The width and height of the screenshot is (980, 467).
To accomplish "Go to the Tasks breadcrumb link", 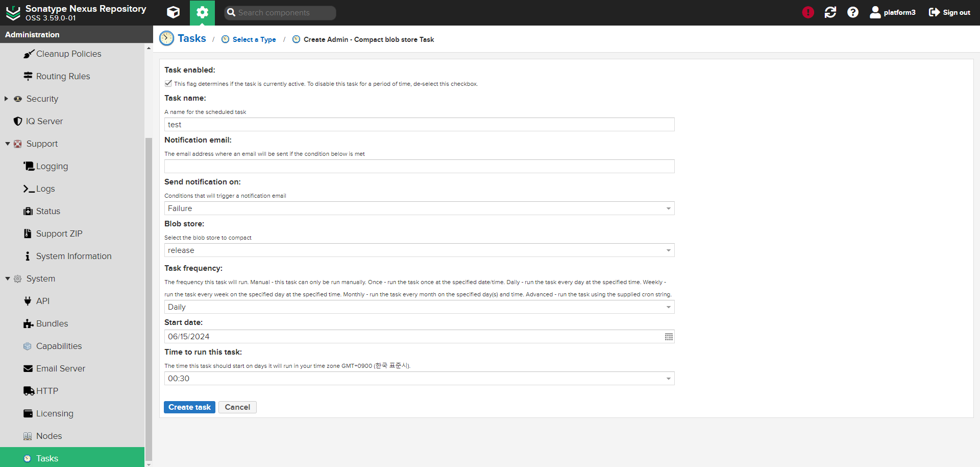I will pyautogui.click(x=192, y=38).
